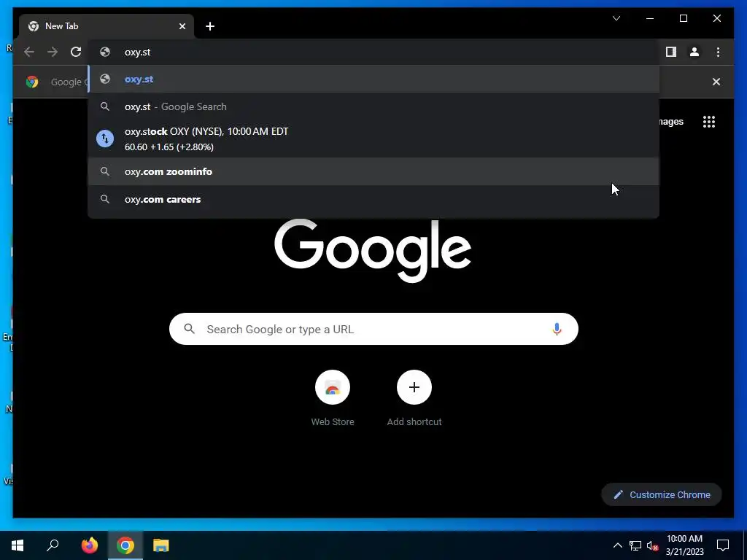Switch to the New Tab tab
The image size is (747, 560).
click(x=106, y=26)
